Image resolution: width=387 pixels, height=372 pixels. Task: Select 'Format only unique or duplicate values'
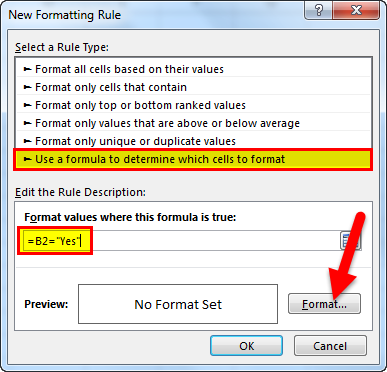pyautogui.click(x=193, y=141)
